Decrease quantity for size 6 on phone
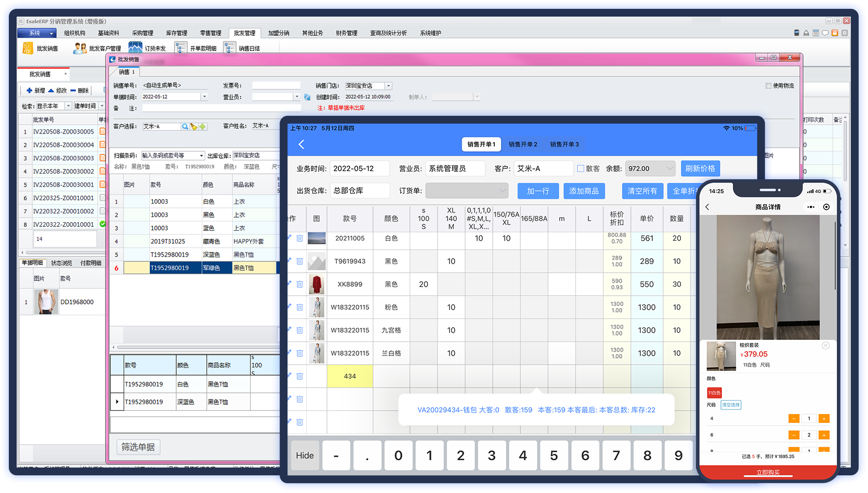 click(x=794, y=435)
